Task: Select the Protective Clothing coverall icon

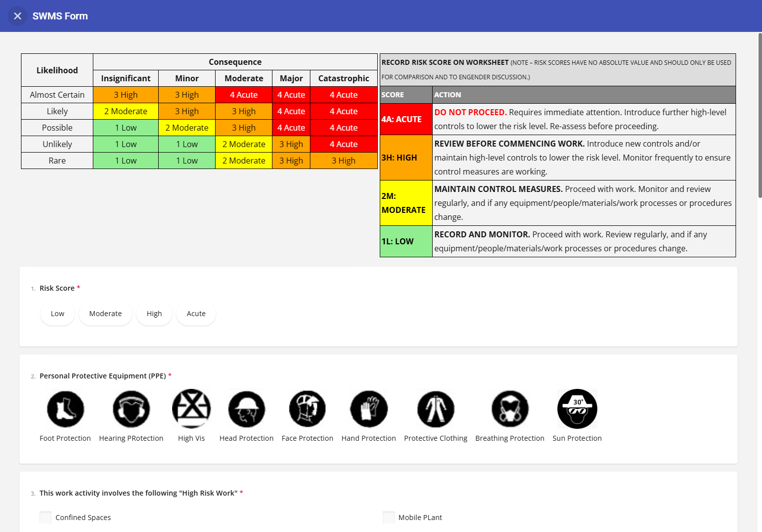Action: point(436,409)
